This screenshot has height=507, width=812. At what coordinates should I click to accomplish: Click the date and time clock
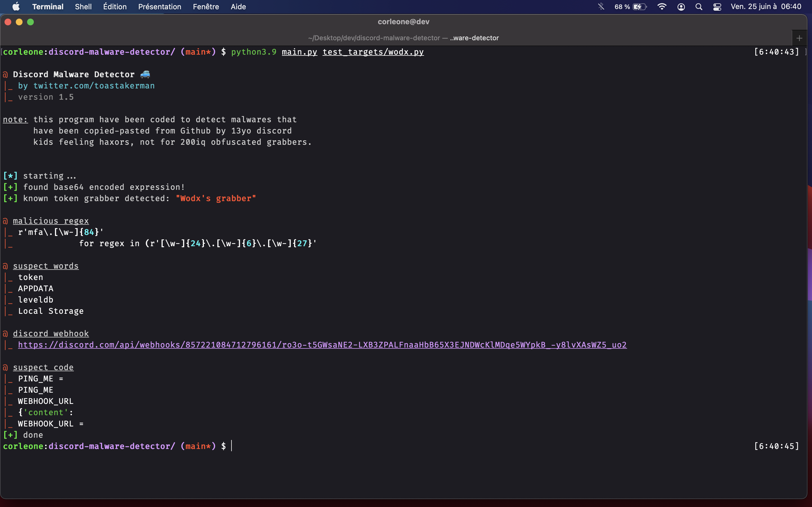[766, 7]
